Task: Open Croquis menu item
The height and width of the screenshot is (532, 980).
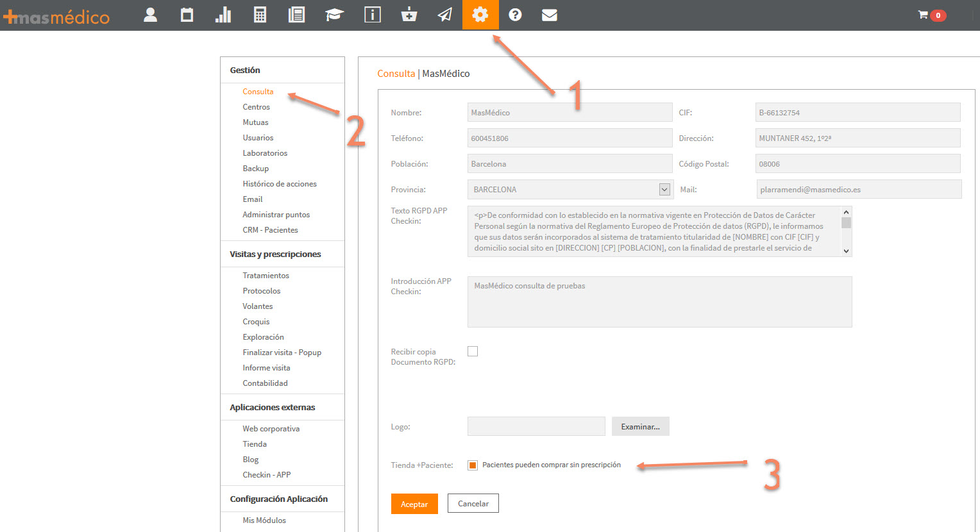Action: [256, 322]
